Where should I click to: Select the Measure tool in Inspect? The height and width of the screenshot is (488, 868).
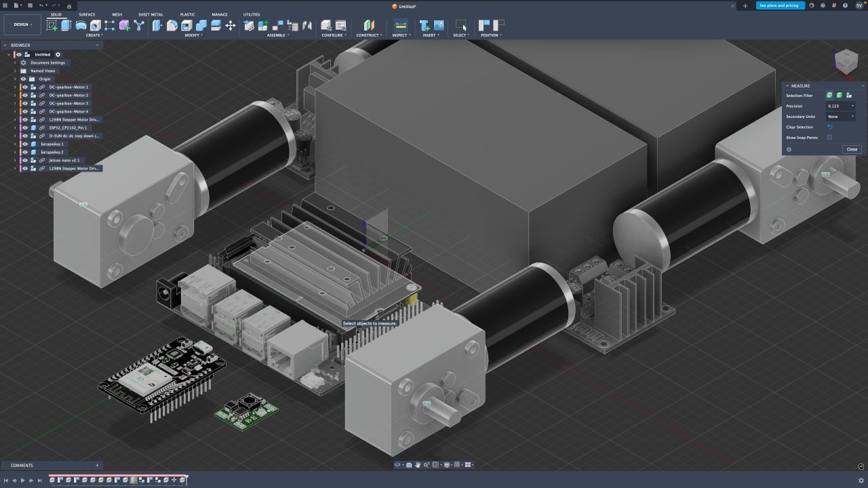[400, 26]
